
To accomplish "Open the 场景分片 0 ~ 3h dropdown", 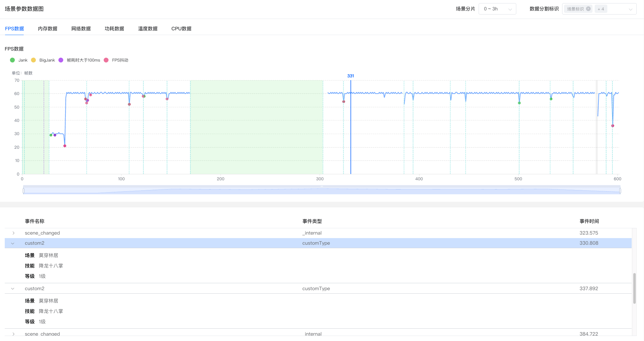I will pyautogui.click(x=497, y=9).
